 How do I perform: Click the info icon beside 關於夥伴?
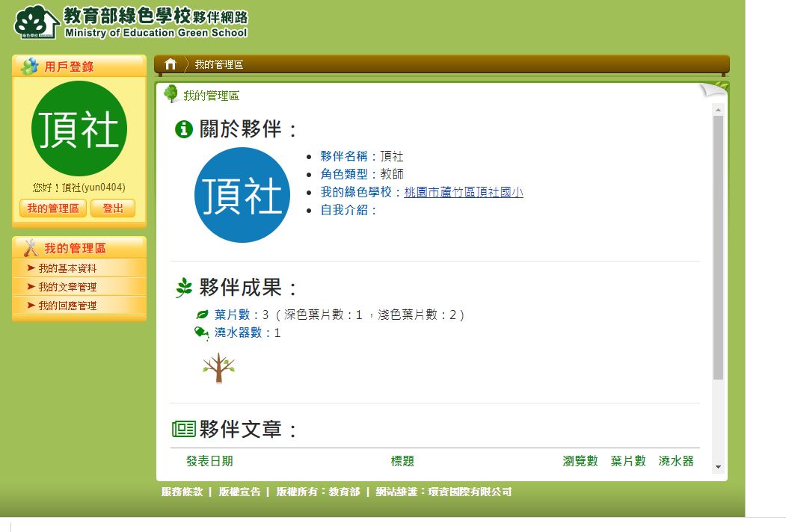pos(183,129)
